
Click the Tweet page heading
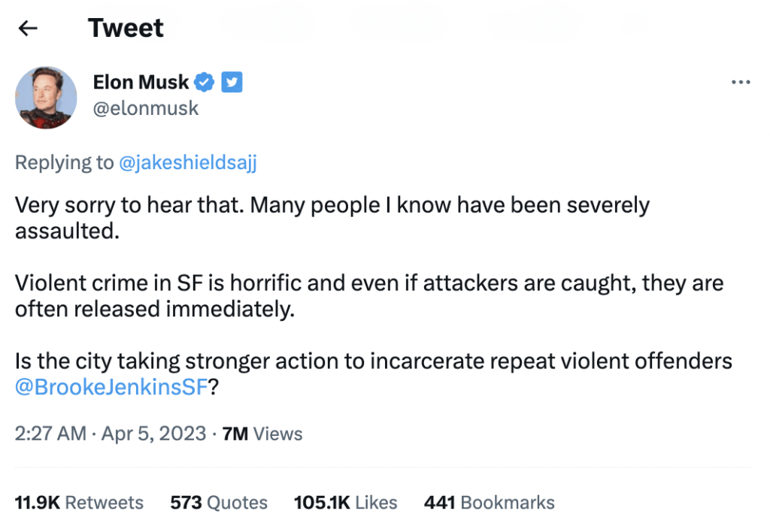click(126, 29)
